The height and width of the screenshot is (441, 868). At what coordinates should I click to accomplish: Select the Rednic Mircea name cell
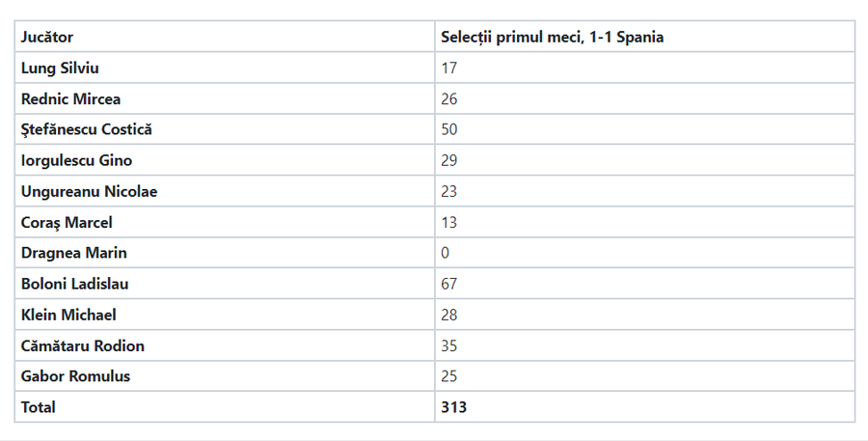click(x=225, y=98)
